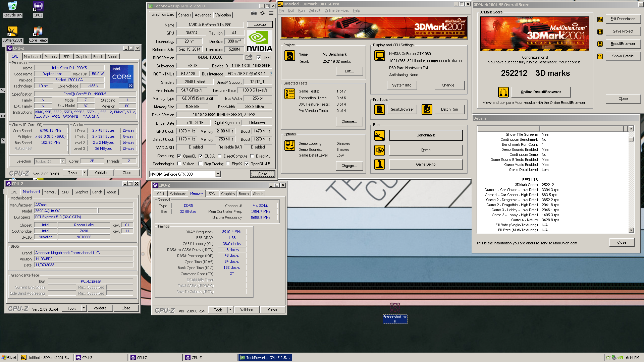Toggle the CUDA checkbox
Screen dimensions: 644x362
point(201,156)
